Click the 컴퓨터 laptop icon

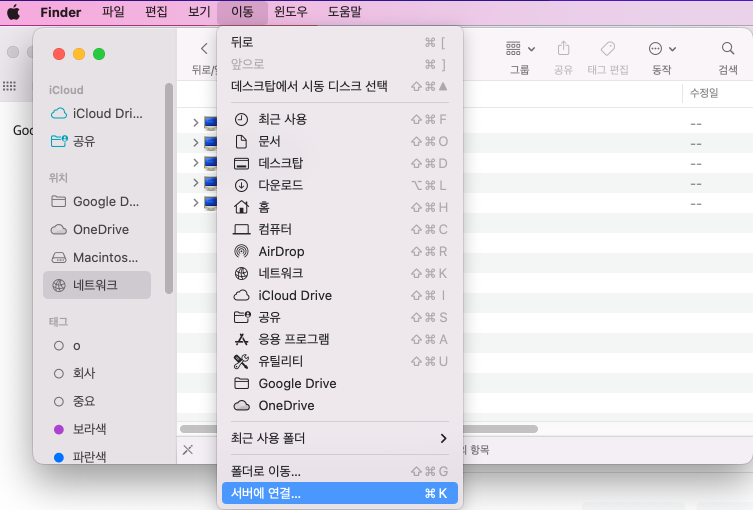tap(241, 229)
